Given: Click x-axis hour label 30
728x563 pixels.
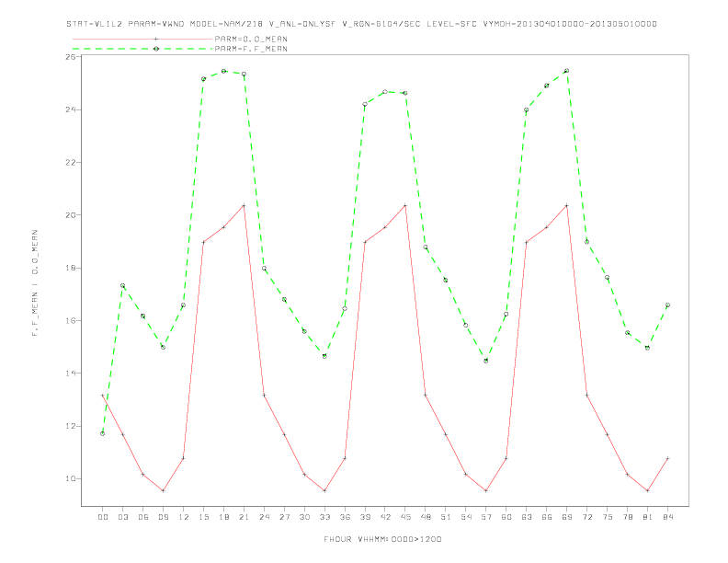Looking at the screenshot, I should 304,517.
